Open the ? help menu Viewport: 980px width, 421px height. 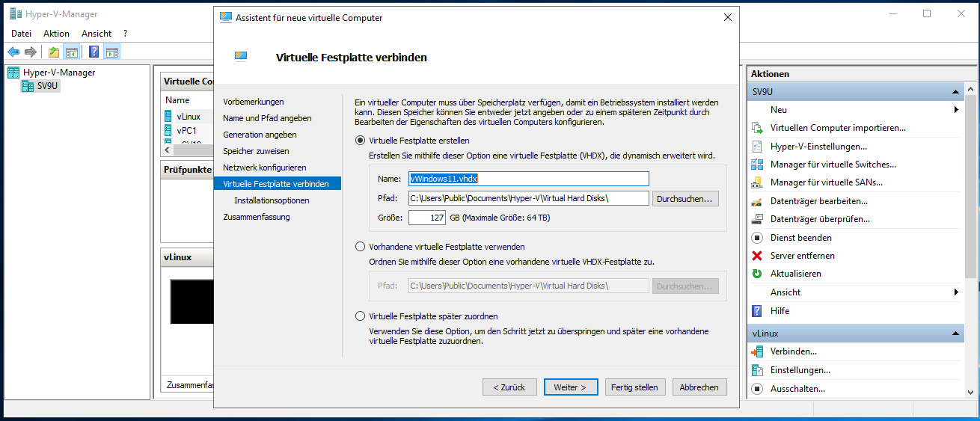126,34
